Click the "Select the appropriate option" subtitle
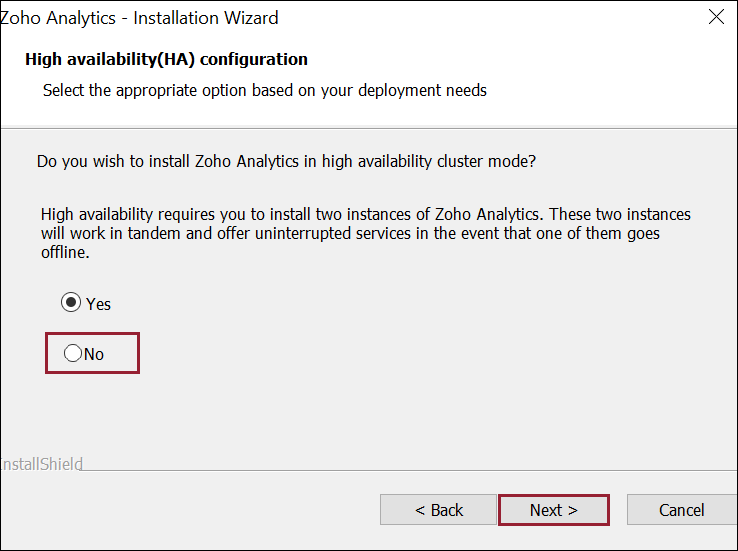Viewport: 738px width, 551px height. click(264, 90)
